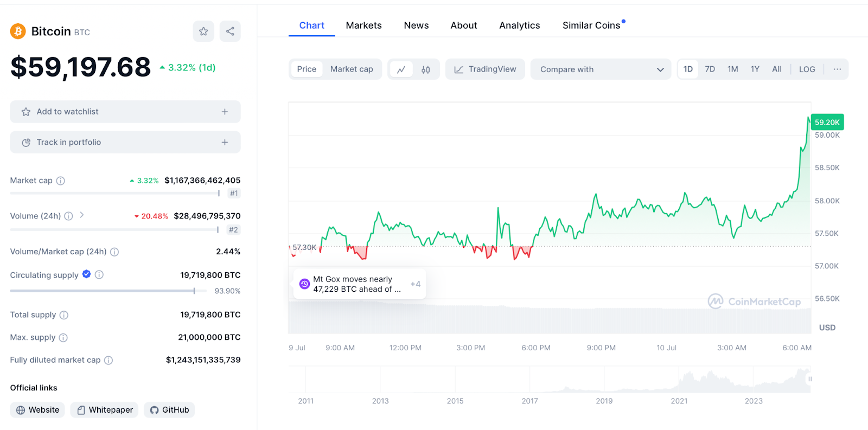This screenshot has width=868, height=430.
Task: Select the line chart type icon
Action: click(401, 69)
